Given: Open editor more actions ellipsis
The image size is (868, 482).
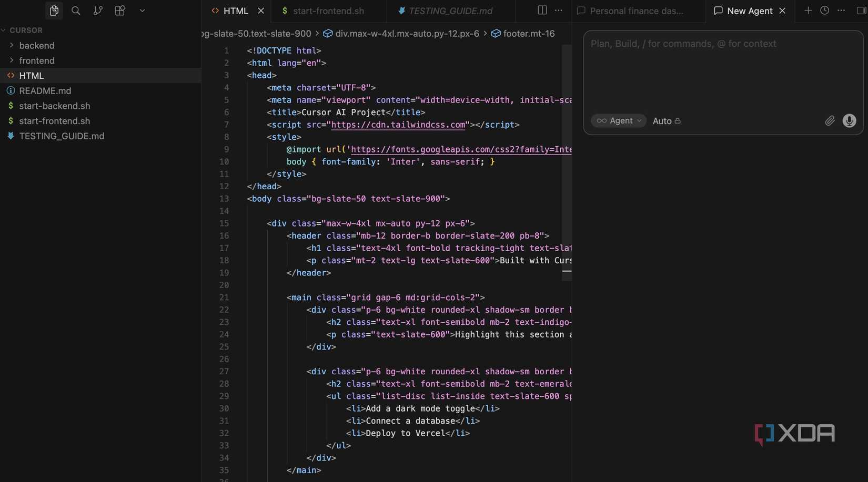Looking at the screenshot, I should pos(559,11).
